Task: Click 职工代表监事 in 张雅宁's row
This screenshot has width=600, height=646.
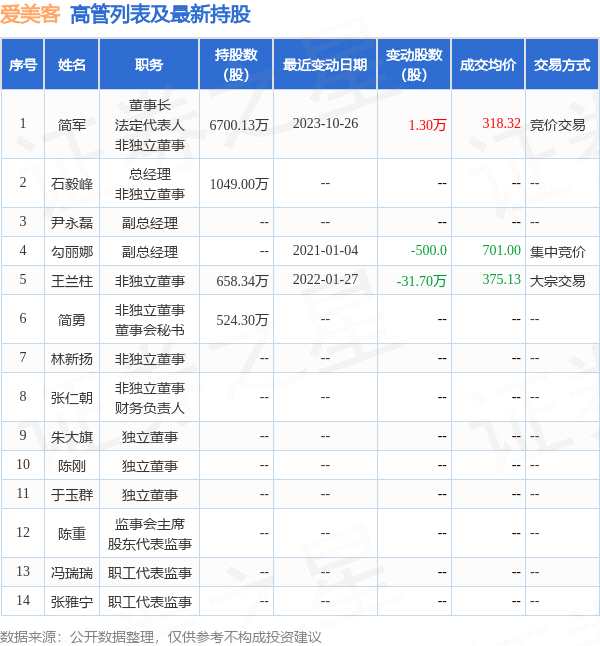Action: tap(150, 602)
